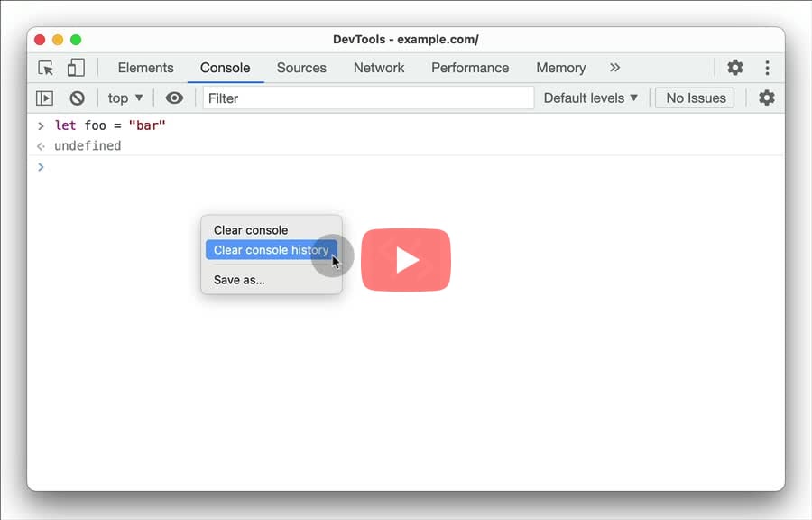812x520 pixels.
Task: Close the DevTools window with red button
Action: tap(40, 40)
